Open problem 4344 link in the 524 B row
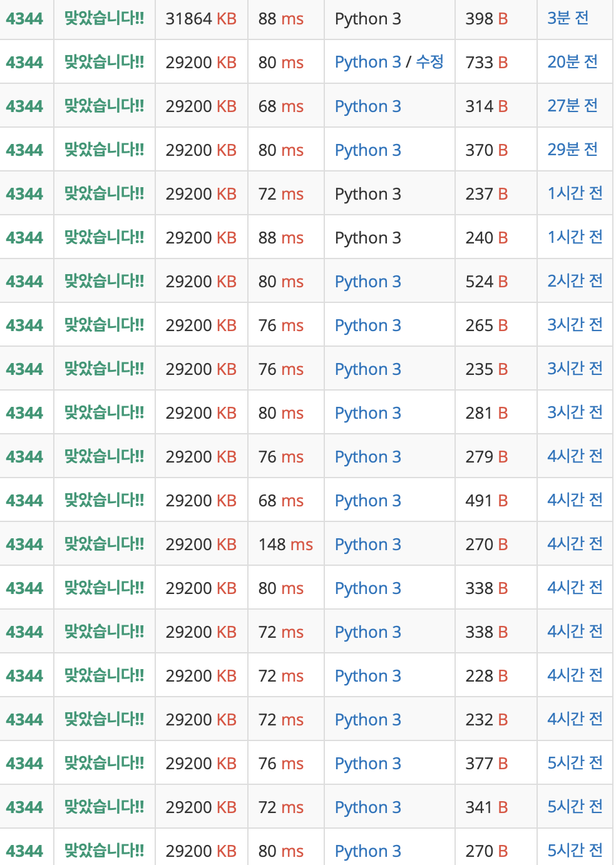The height and width of the screenshot is (865, 616). pos(24,282)
